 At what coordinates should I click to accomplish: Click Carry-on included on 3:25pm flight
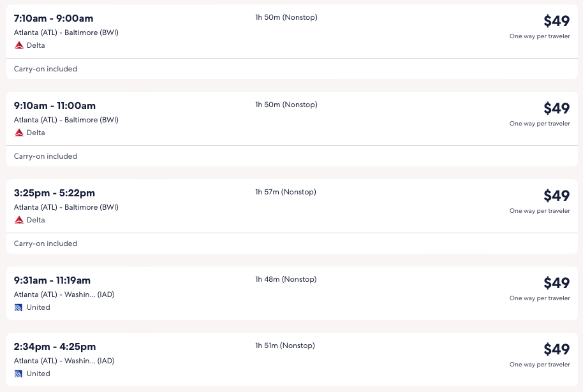click(x=45, y=243)
